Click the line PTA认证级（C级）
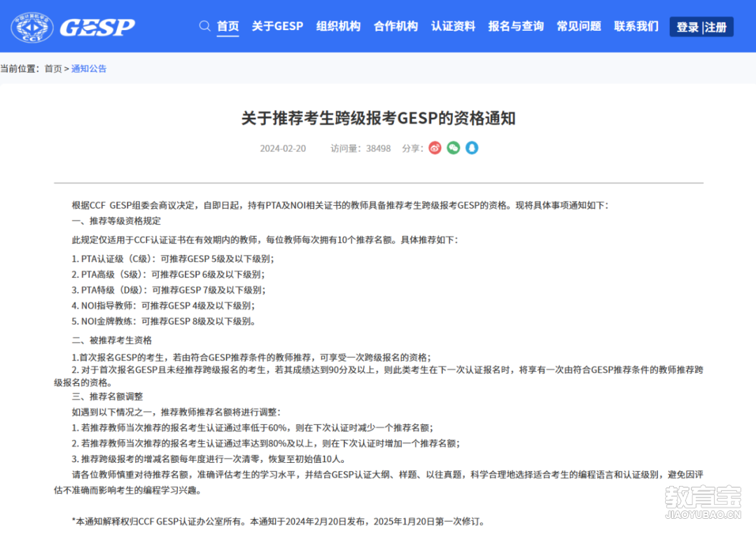The width and height of the screenshot is (756, 535). (x=173, y=258)
